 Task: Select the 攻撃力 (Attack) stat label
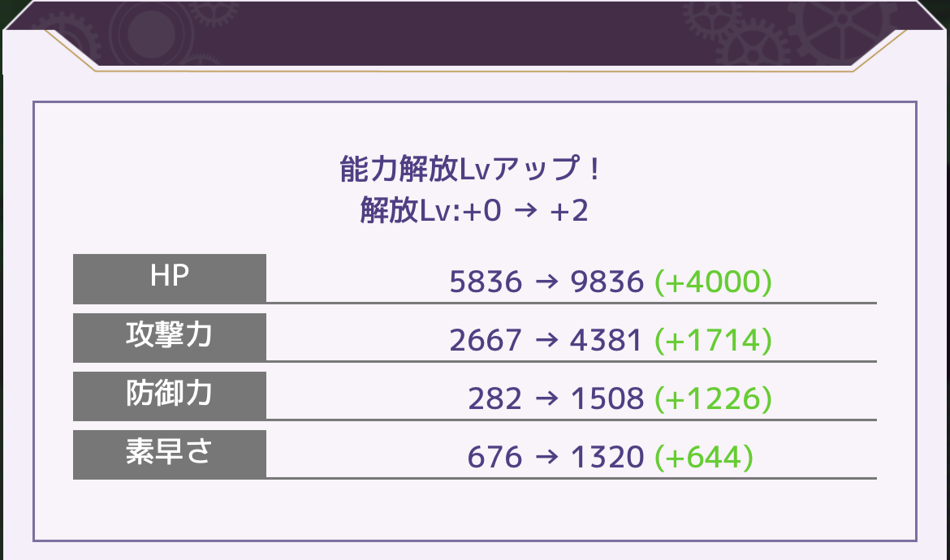(171, 337)
